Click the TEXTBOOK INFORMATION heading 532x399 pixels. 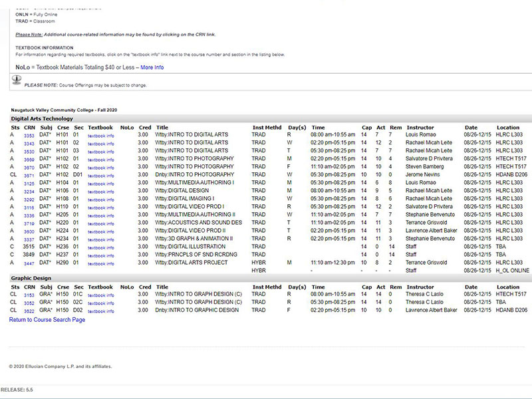point(45,47)
